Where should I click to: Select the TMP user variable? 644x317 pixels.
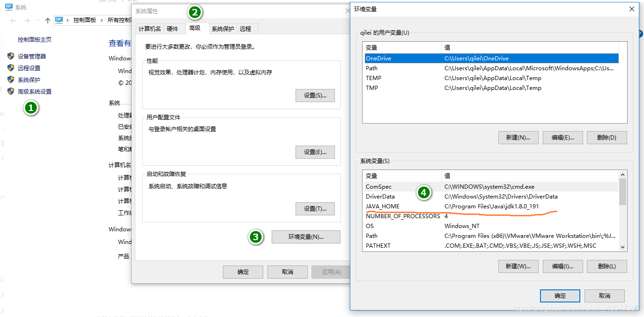491,88
